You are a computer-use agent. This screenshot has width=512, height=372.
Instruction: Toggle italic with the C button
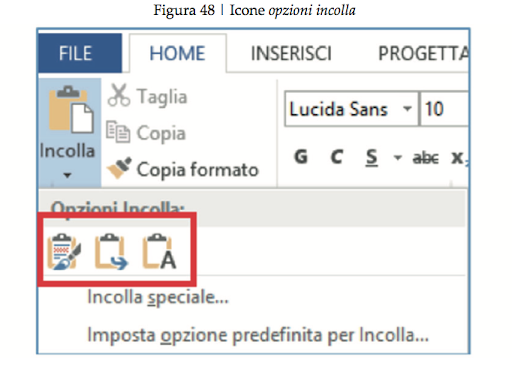tap(337, 157)
